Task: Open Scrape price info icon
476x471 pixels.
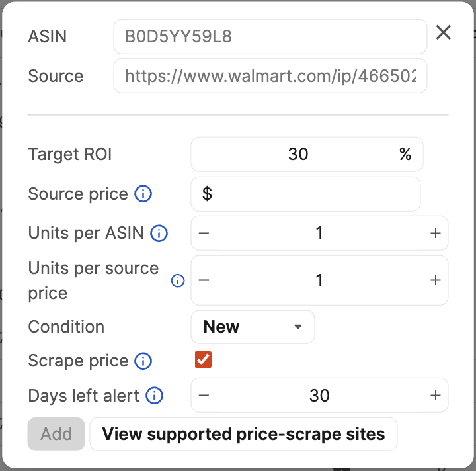Action: pyautogui.click(x=143, y=361)
